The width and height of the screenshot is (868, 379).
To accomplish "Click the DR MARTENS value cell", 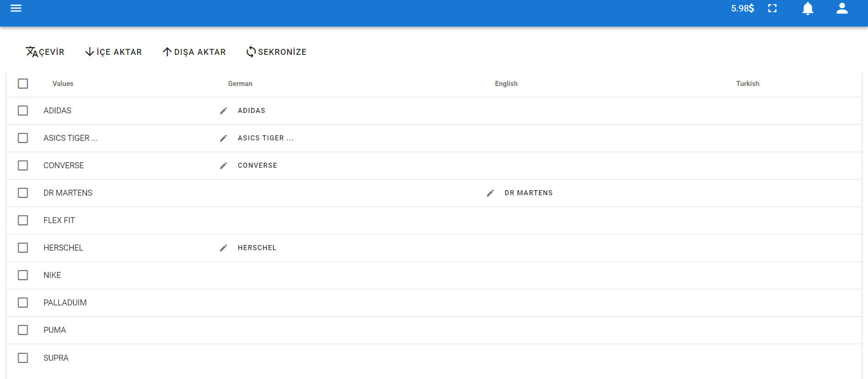I will (68, 193).
